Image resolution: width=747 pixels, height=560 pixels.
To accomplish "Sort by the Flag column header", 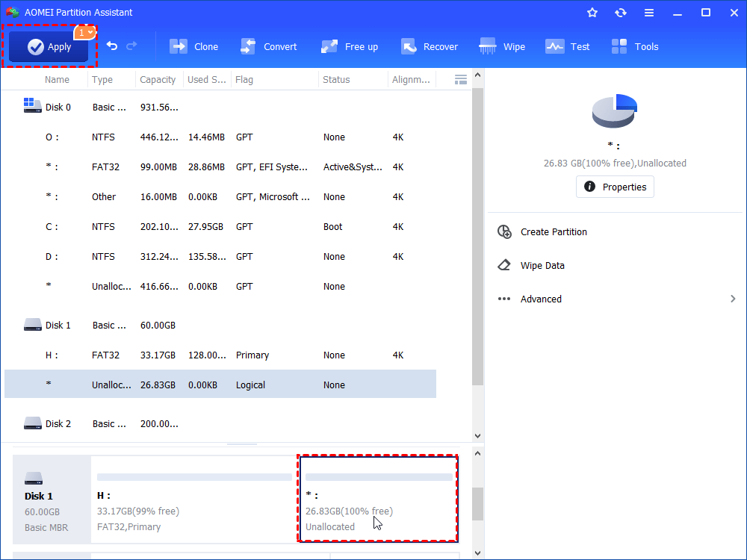I will click(244, 80).
